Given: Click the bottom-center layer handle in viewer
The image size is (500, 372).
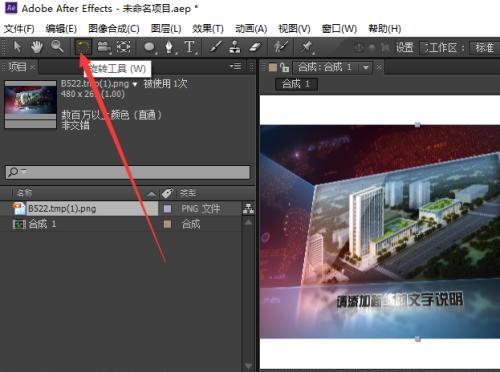Looking at the screenshot, I should (417, 339).
